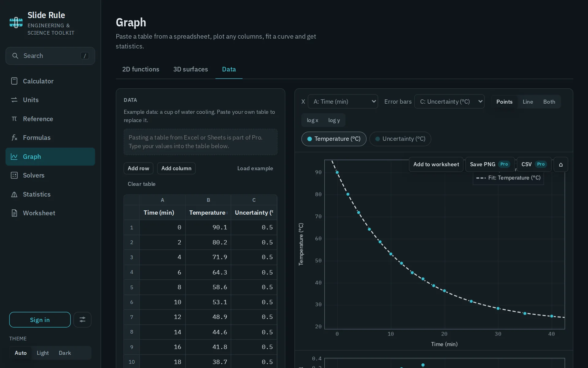The width and height of the screenshot is (588, 368).
Task: Open the X axis column dropdown
Action: 343,102
